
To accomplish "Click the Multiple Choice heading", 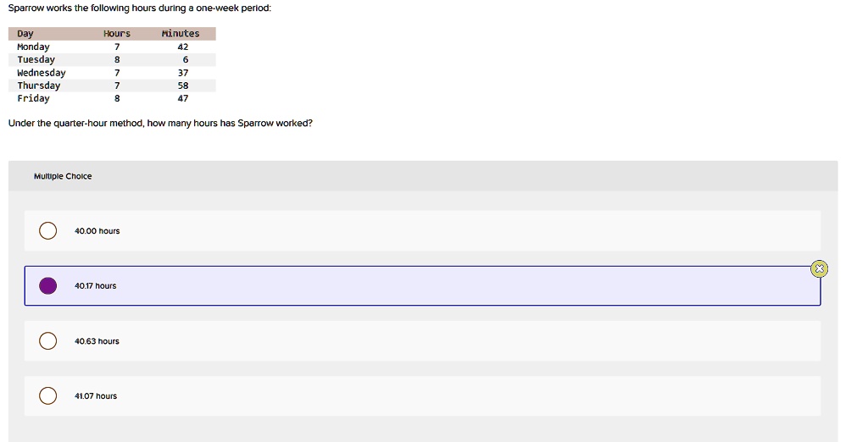I will [63, 176].
